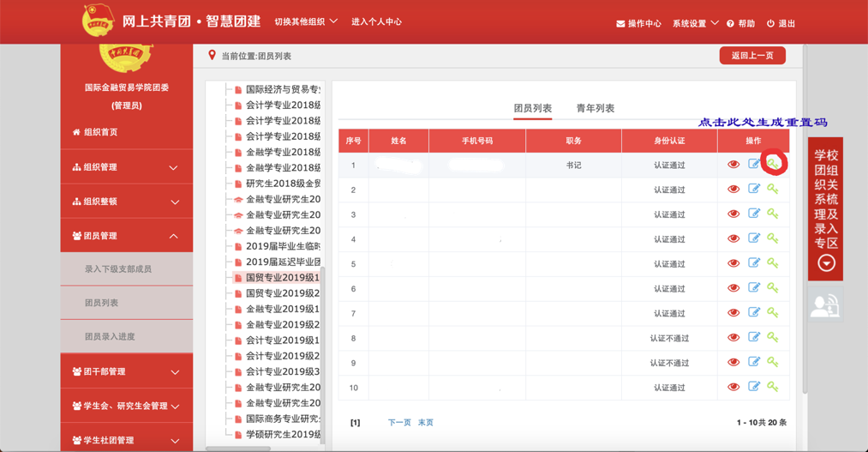Go to 下一页 in pagination
Image resolution: width=868 pixels, height=452 pixels.
point(399,423)
